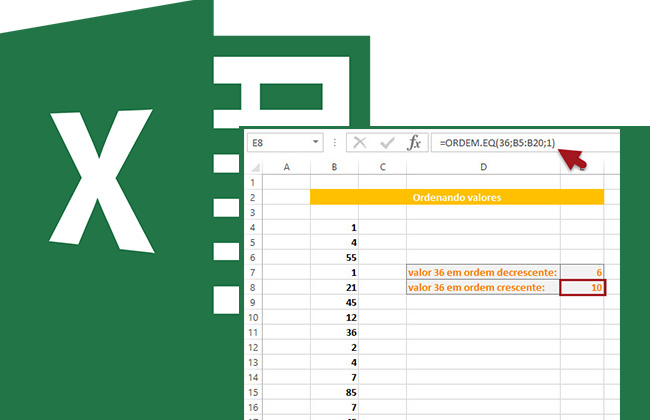Click 'valor 36 em ordem decrescente:' label cell
Viewport: 650px width, 420px height.
pos(483,272)
